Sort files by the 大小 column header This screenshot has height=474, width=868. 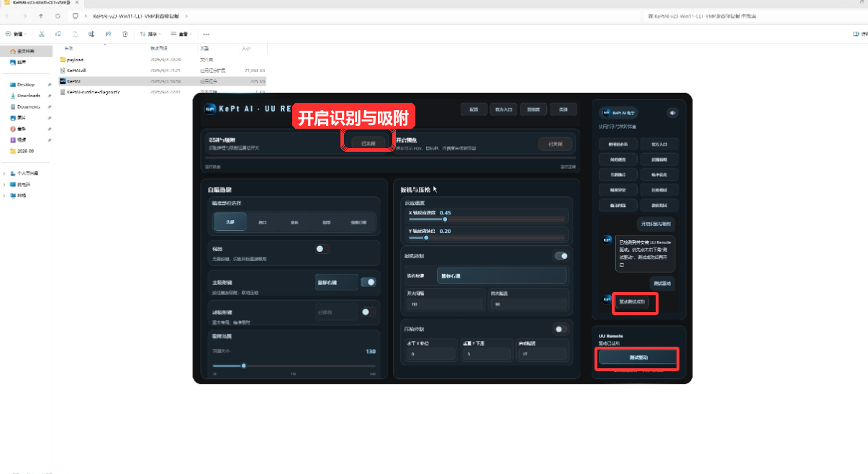point(246,47)
